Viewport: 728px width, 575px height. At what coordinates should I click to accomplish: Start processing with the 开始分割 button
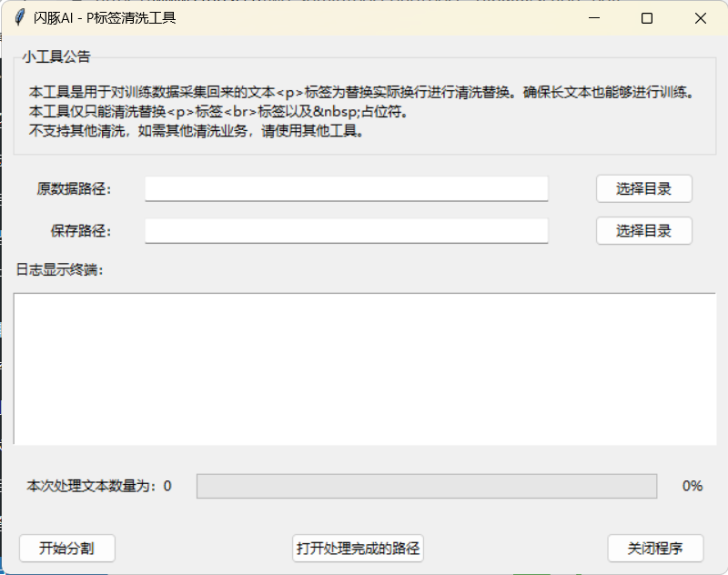point(66,548)
